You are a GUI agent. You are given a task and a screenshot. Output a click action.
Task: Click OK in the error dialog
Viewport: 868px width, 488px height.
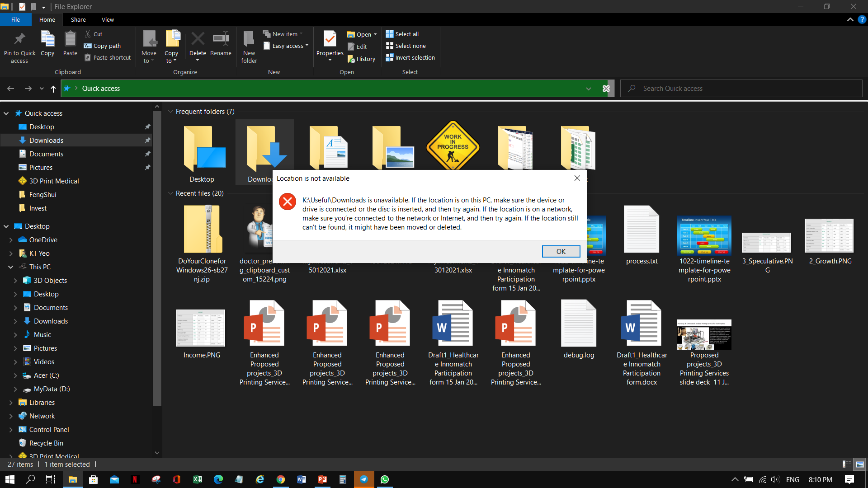click(x=561, y=251)
